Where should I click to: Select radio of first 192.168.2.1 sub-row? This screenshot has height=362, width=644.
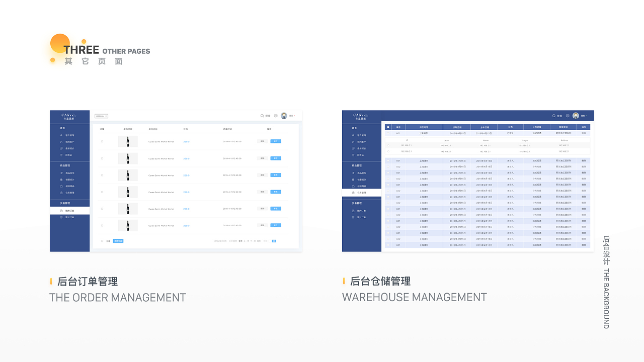(x=388, y=145)
